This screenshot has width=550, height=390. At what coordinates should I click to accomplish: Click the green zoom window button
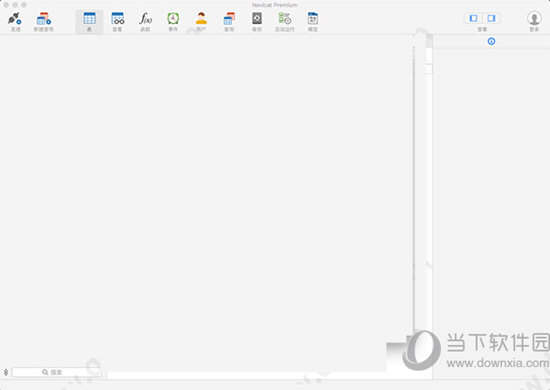pos(24,5)
